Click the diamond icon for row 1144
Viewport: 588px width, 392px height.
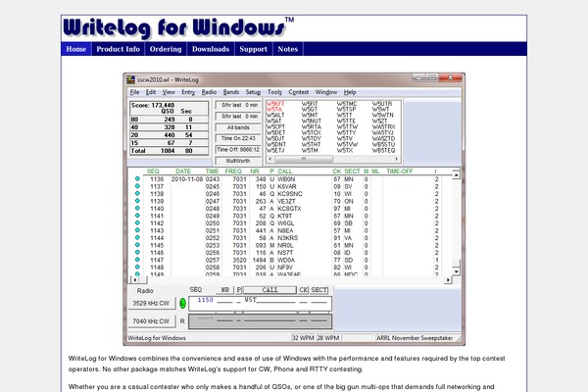pyautogui.click(x=137, y=237)
